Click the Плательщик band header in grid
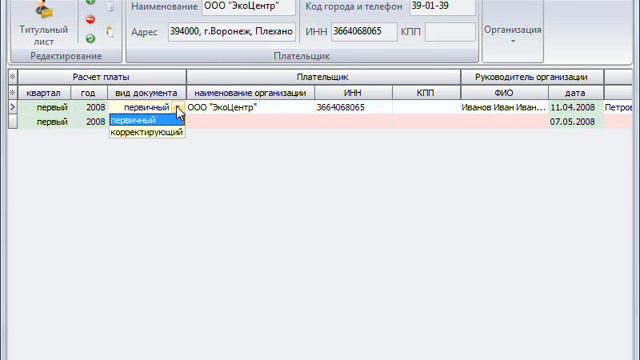This screenshot has height=360, width=640. tap(323, 77)
